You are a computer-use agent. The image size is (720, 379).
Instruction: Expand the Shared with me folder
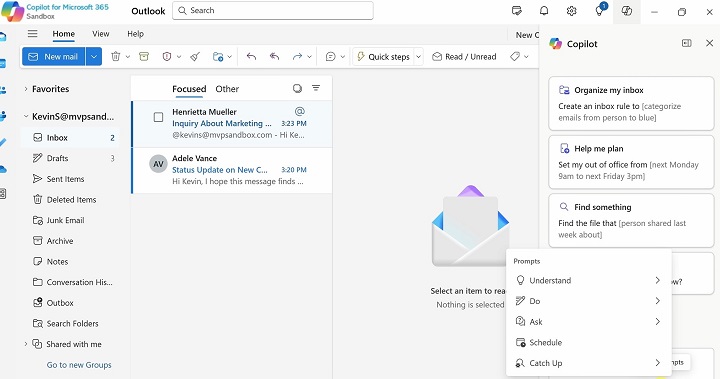(26, 344)
